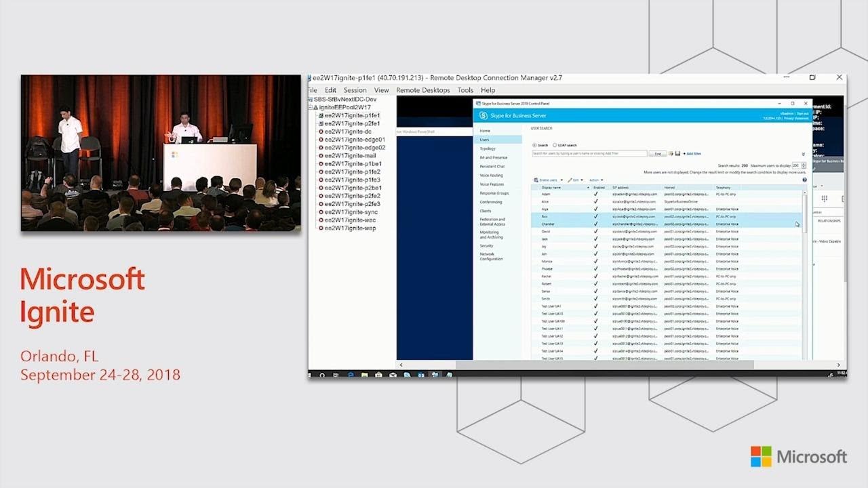Click Add filter link

[692, 154]
